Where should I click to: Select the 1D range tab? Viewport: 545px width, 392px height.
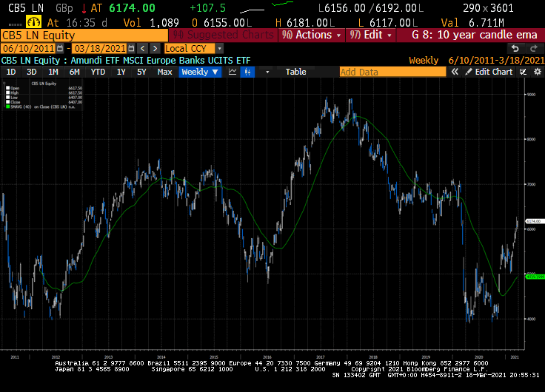coord(11,72)
